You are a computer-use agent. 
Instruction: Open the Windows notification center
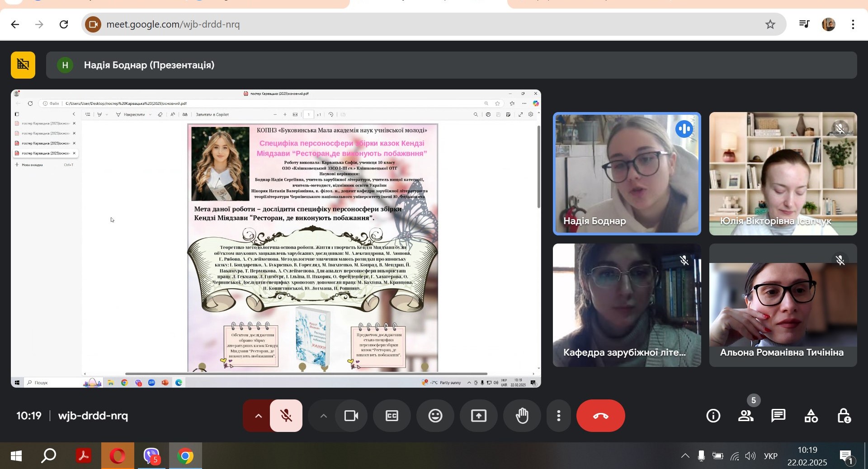pos(846,457)
